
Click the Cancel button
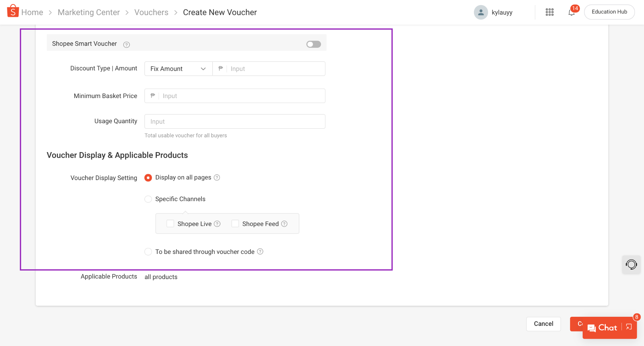coord(543,324)
